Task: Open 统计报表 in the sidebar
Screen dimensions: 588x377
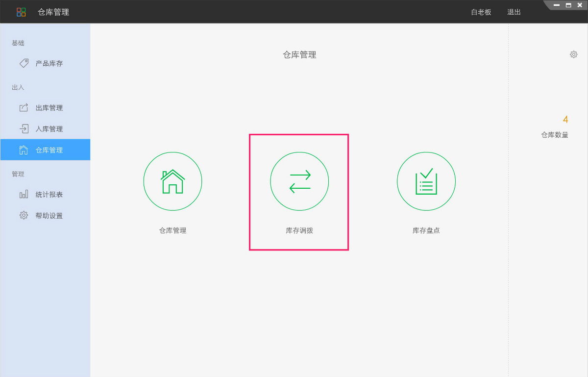Action: (x=45, y=194)
